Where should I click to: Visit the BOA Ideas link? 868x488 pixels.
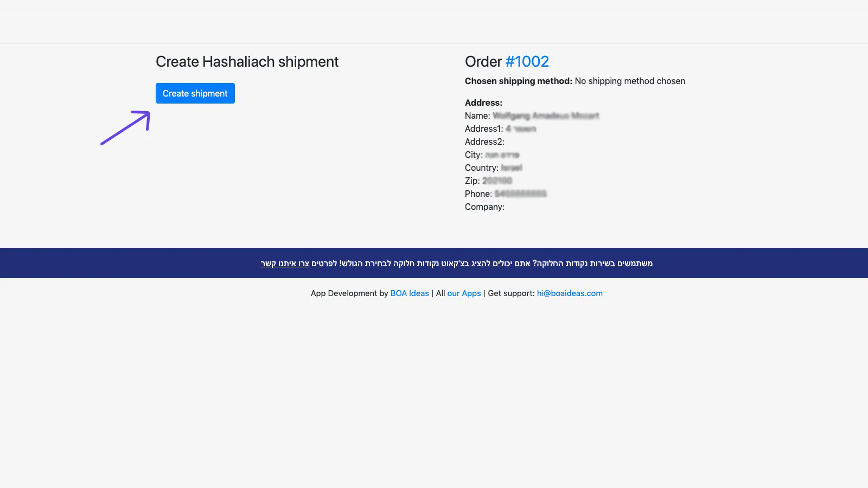point(409,293)
